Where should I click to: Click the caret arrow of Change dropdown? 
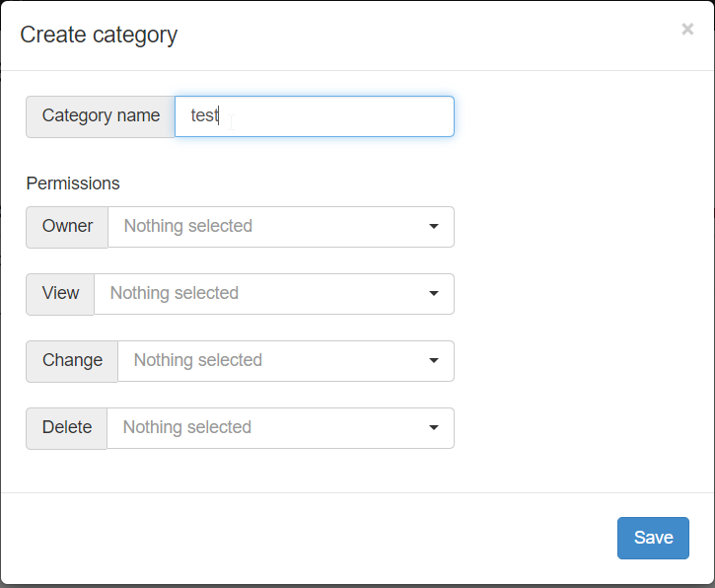tap(434, 361)
